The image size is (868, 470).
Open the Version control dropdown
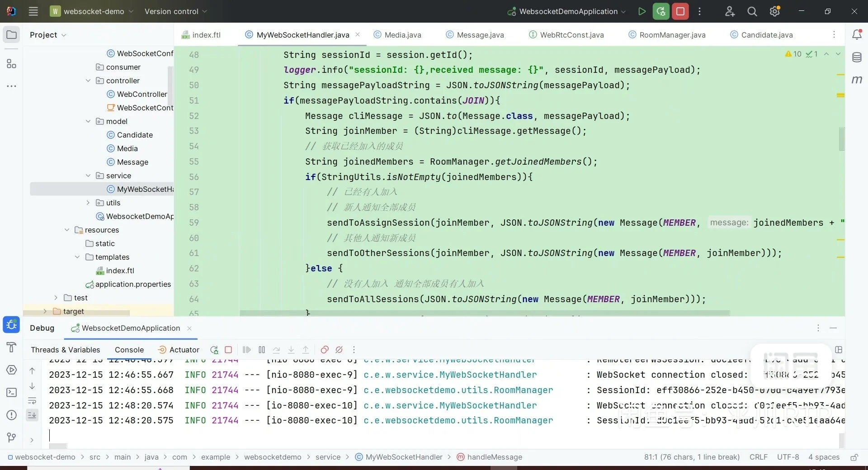(x=175, y=11)
